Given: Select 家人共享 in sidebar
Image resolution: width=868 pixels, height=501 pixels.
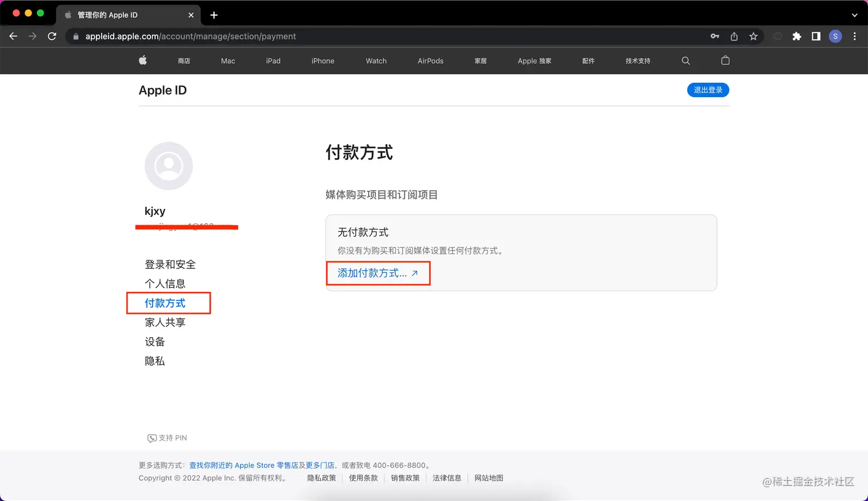Looking at the screenshot, I should (x=165, y=322).
